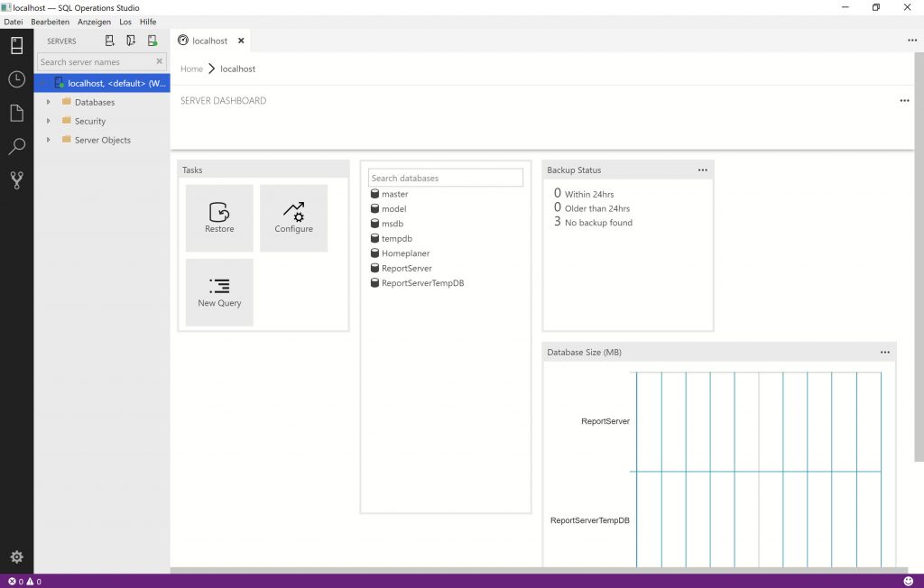Open Source Control branch icon
The width and height of the screenshot is (924, 588).
16,179
